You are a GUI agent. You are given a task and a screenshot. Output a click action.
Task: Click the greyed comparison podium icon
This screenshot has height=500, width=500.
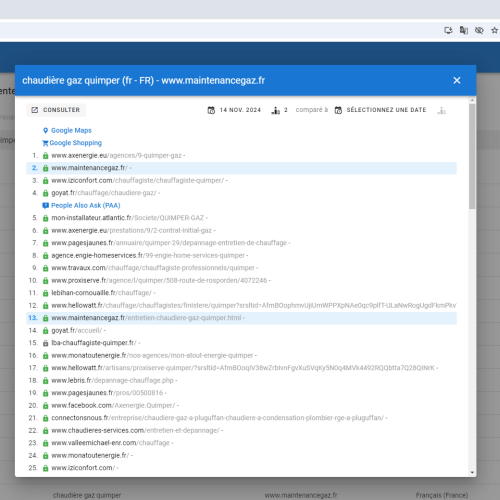(x=442, y=110)
